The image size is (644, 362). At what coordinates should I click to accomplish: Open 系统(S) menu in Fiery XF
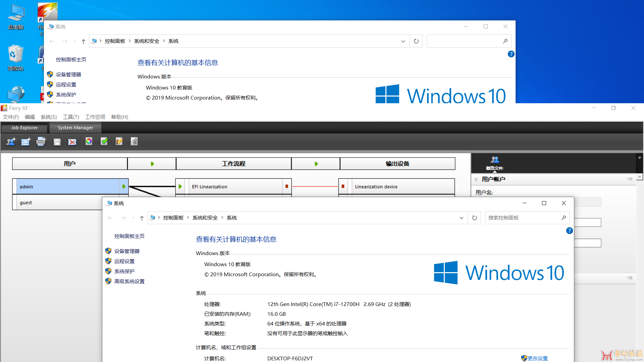click(x=49, y=117)
